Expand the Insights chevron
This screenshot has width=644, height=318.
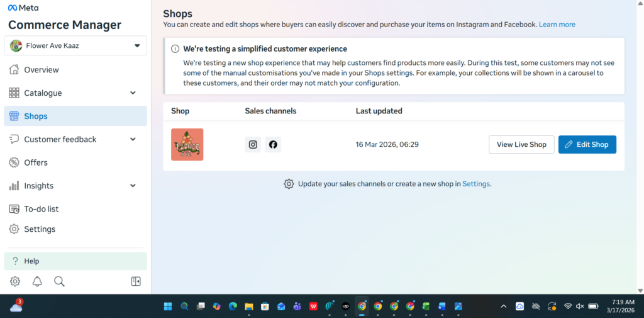tap(133, 186)
